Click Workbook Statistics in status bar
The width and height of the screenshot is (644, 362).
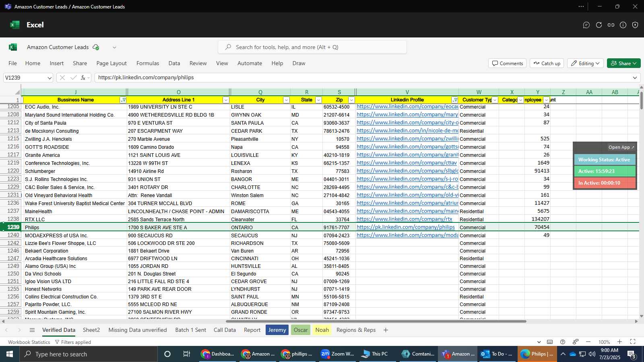29,342
